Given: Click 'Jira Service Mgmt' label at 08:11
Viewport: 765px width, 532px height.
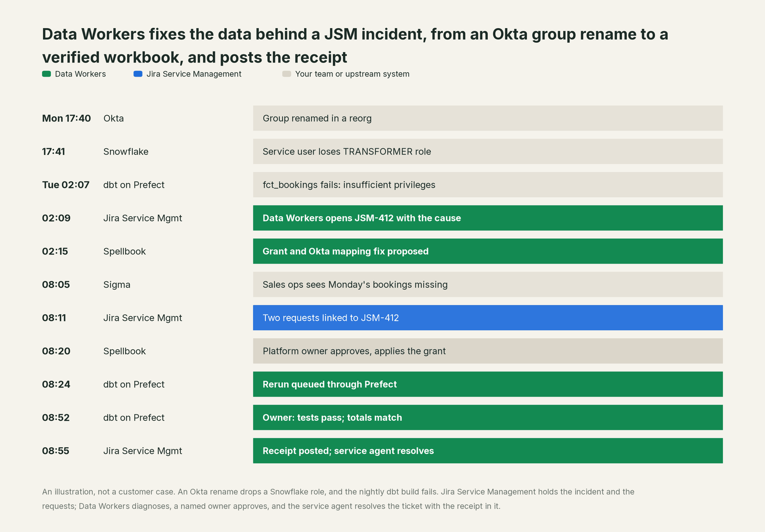Looking at the screenshot, I should [143, 318].
